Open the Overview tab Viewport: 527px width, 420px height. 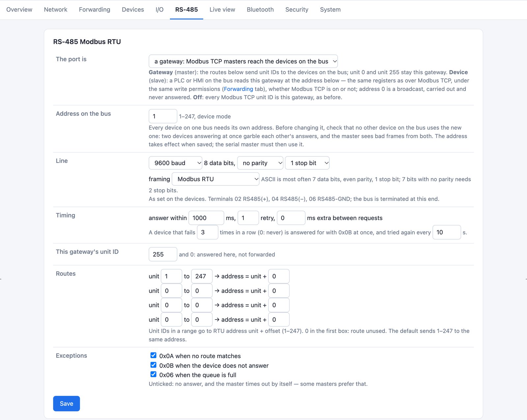click(x=19, y=10)
